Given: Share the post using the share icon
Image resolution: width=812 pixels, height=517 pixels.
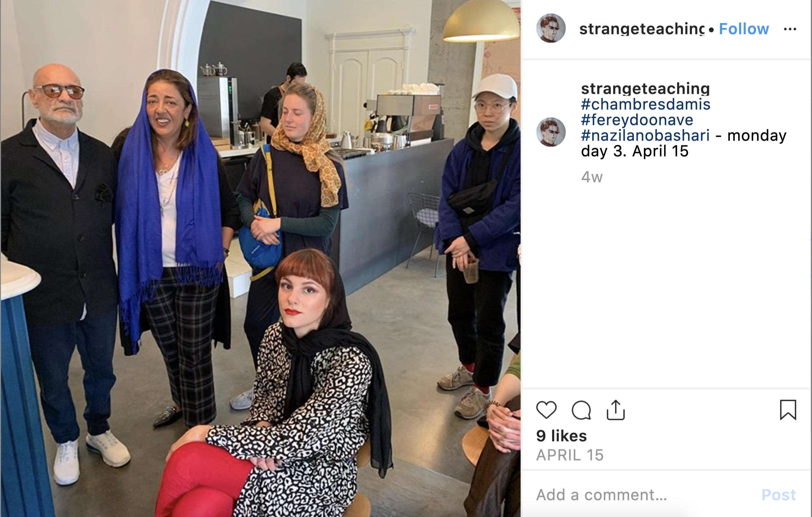Looking at the screenshot, I should pyautogui.click(x=616, y=410).
